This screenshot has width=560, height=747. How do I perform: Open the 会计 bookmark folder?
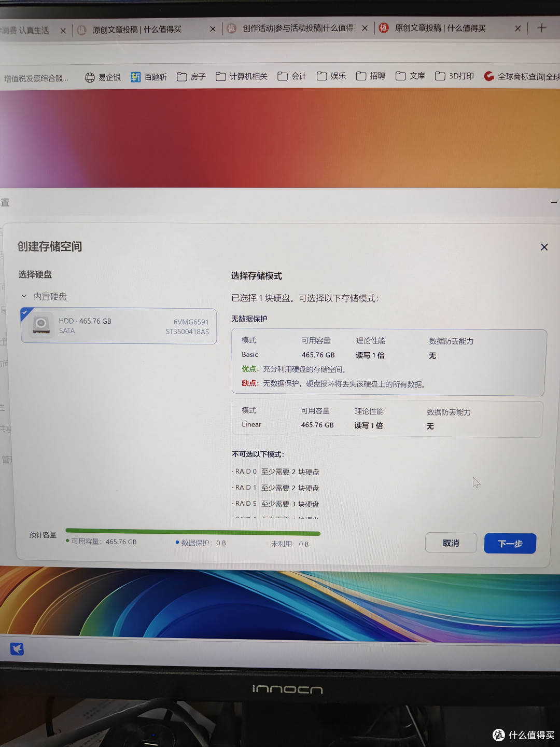click(x=292, y=76)
